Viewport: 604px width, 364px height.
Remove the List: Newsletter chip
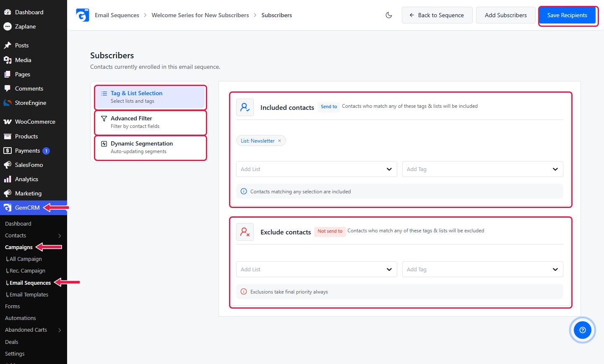click(x=279, y=141)
